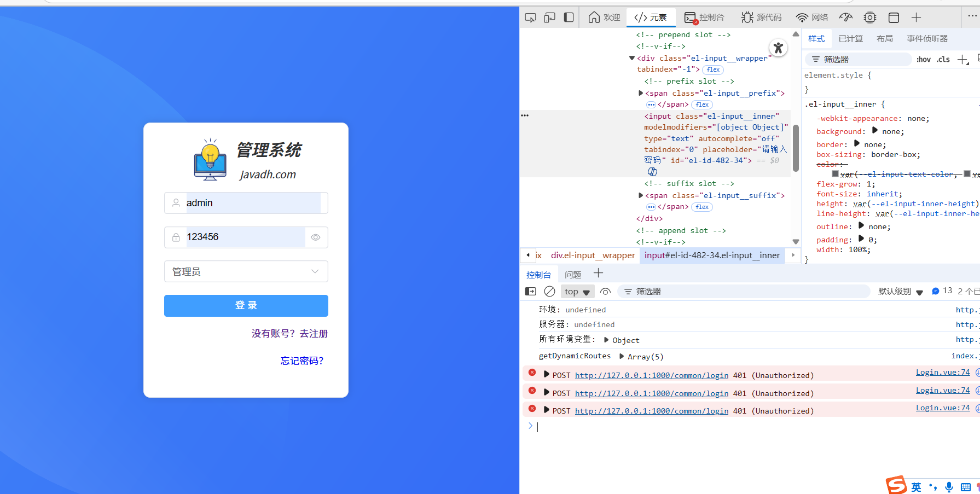This screenshot has width=980, height=494.
Task: Switch to the Issues (问题) drawer tab
Action: click(x=573, y=275)
